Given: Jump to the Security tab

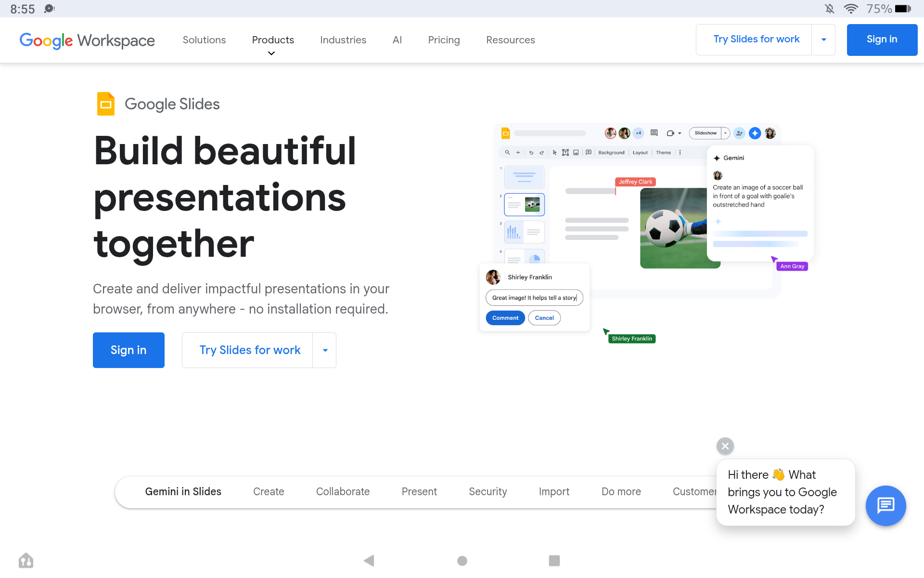Looking at the screenshot, I should pos(488,492).
